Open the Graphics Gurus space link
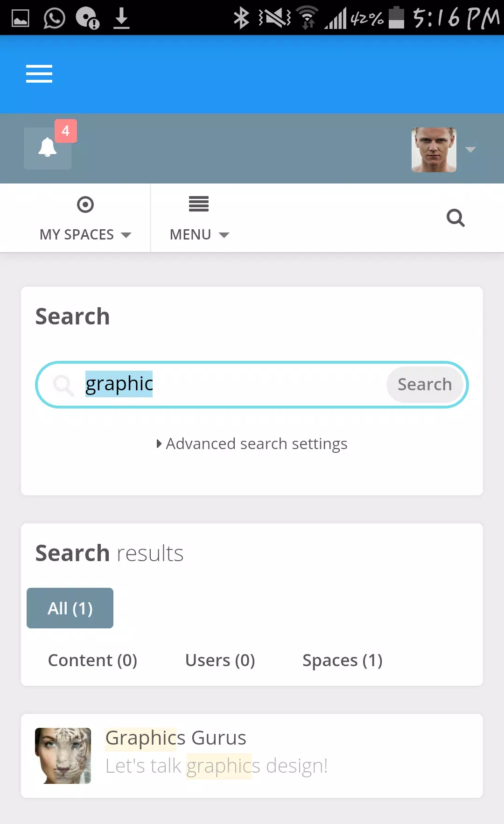The height and width of the screenshot is (824, 504). 175,738
